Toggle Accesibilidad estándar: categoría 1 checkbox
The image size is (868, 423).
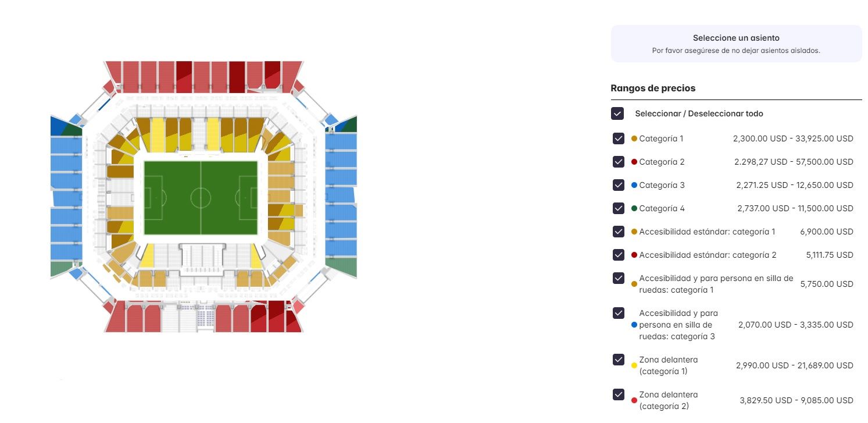[x=619, y=232]
